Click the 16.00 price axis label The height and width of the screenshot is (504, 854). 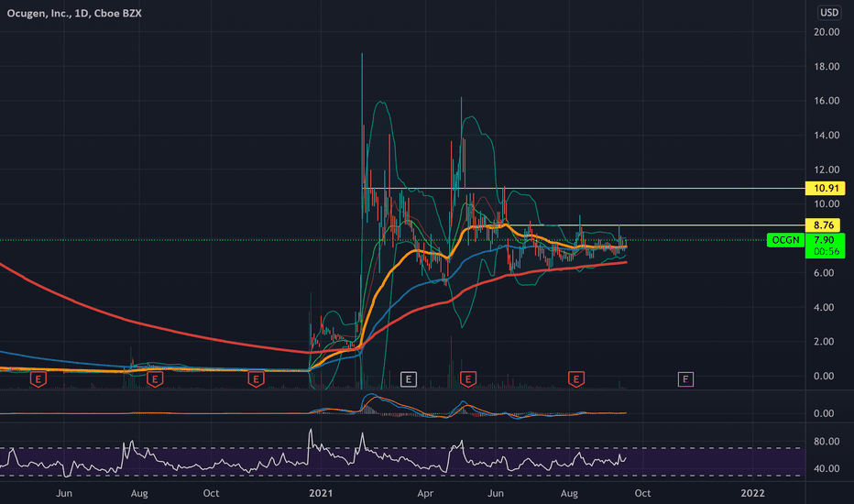pyautogui.click(x=827, y=101)
